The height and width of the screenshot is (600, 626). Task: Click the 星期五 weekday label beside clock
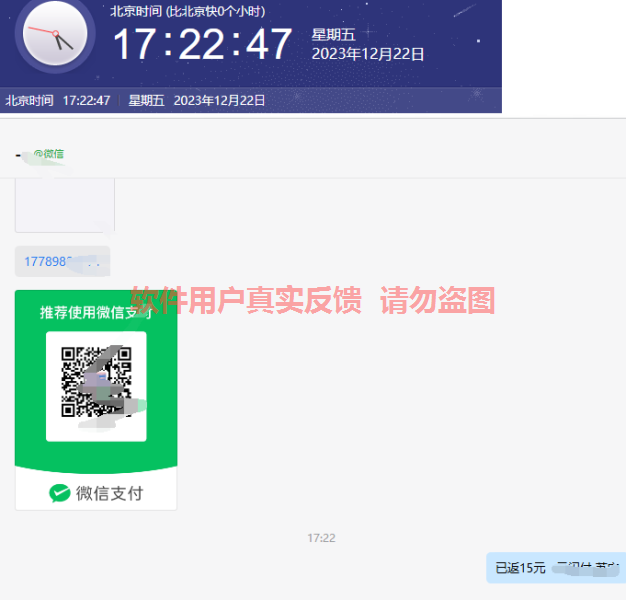(333, 35)
